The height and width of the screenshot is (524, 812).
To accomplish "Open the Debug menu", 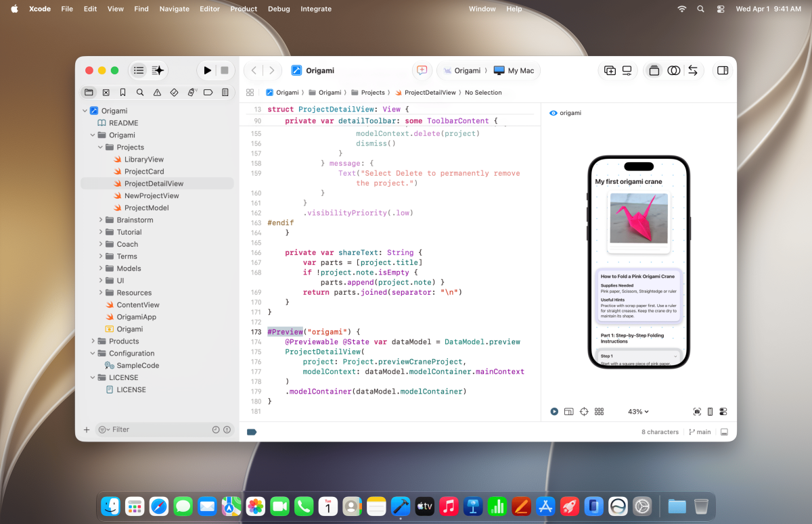I will pyautogui.click(x=278, y=9).
